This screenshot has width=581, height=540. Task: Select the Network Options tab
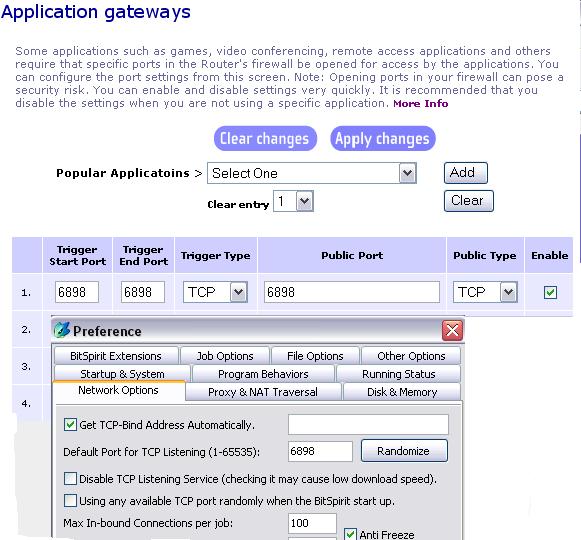pyautogui.click(x=119, y=390)
